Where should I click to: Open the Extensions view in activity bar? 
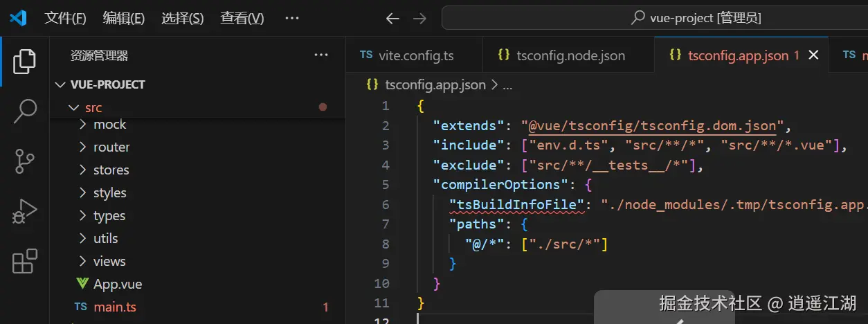pos(25,262)
